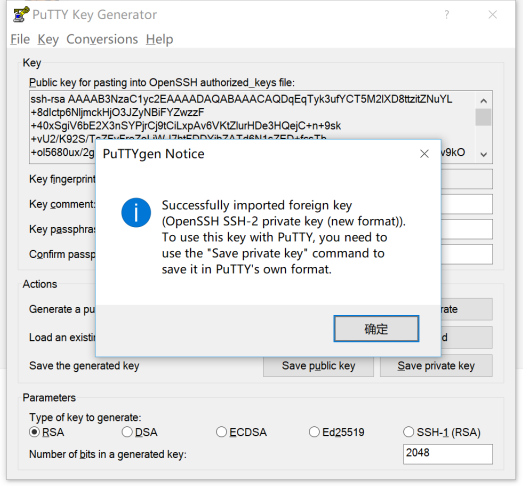
Task: Click the Confirm passphrase input field
Action: pos(467,254)
